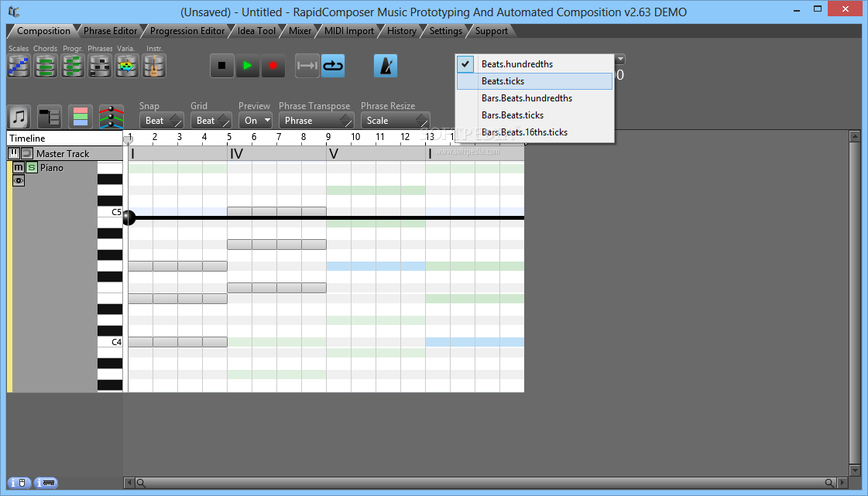Open the Grid Beat dropdown
The width and height of the screenshot is (868, 496).
211,121
